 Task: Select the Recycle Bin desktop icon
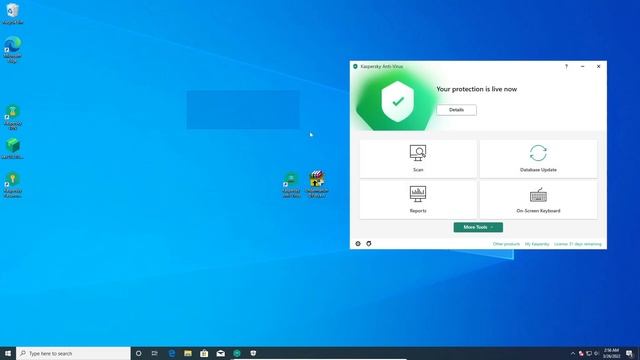point(13,13)
